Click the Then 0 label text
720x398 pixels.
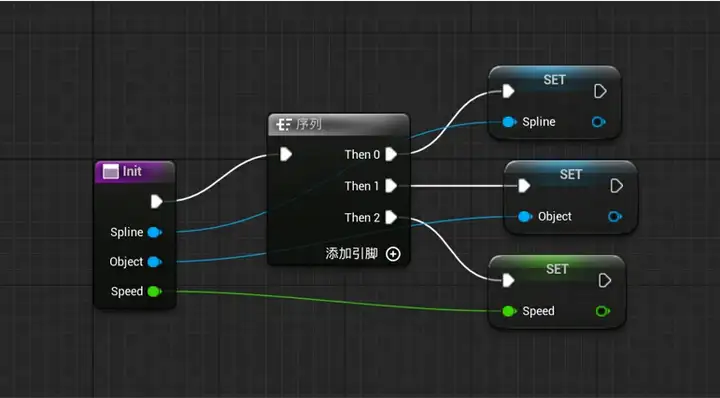click(x=362, y=155)
